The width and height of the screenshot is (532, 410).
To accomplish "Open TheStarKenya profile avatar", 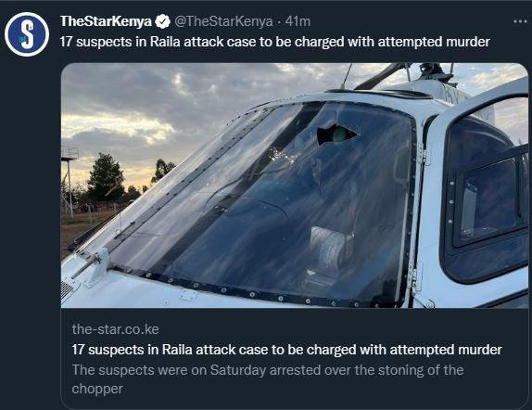I will point(27,34).
